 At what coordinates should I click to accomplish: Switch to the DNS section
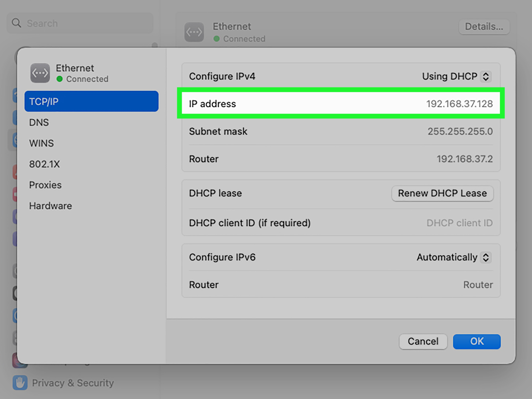[x=39, y=122]
